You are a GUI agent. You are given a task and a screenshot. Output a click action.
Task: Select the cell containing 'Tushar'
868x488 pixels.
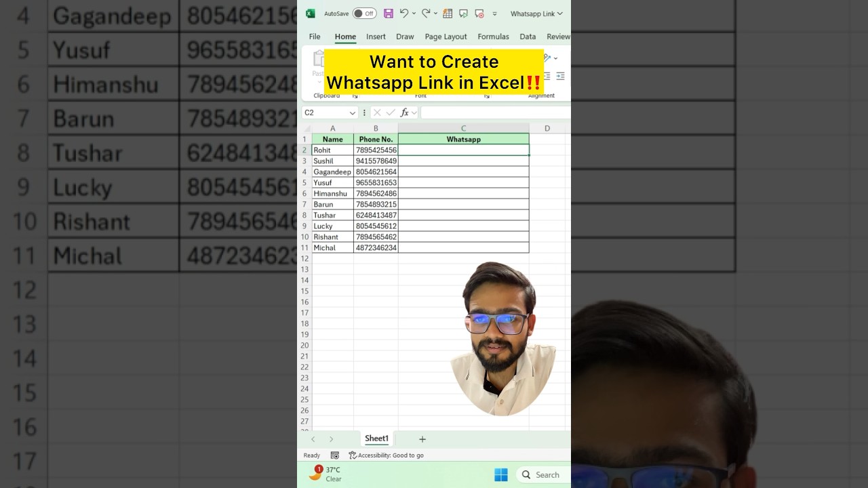point(332,215)
